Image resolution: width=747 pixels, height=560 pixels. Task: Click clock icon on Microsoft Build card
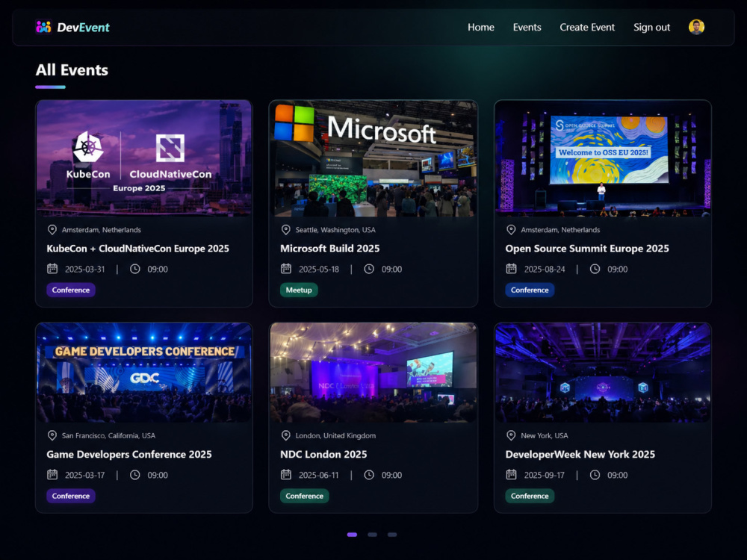coord(369,269)
